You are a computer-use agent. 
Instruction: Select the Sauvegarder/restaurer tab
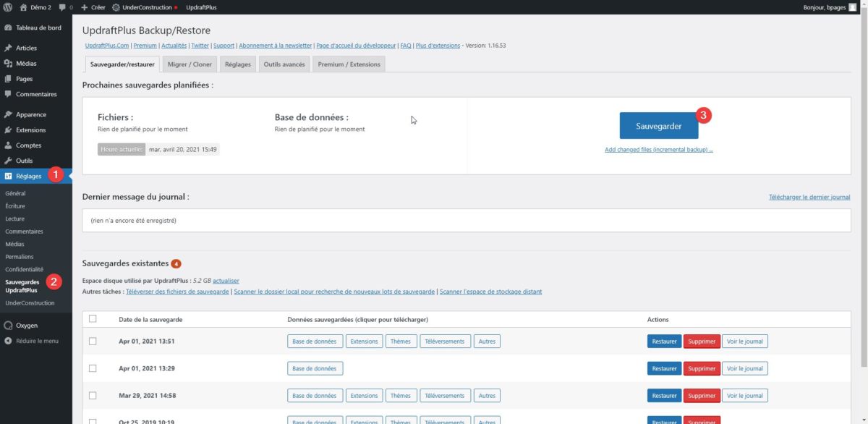click(122, 64)
